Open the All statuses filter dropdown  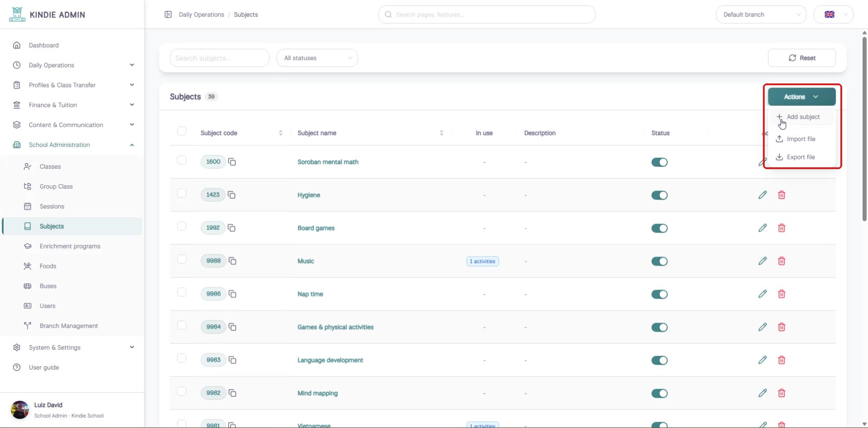pos(317,58)
